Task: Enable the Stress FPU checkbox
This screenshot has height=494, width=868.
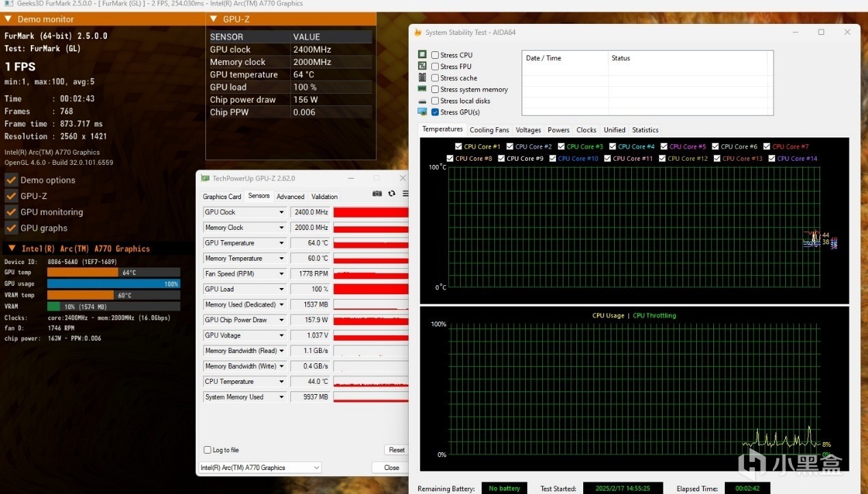Action: (435, 66)
